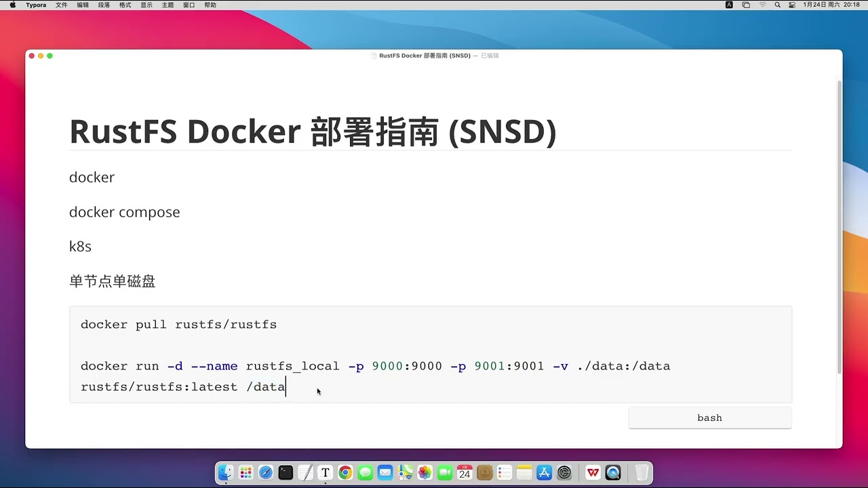
Task: Click the 'docker pull rustfs/rustfs' code line
Action: 178,325
